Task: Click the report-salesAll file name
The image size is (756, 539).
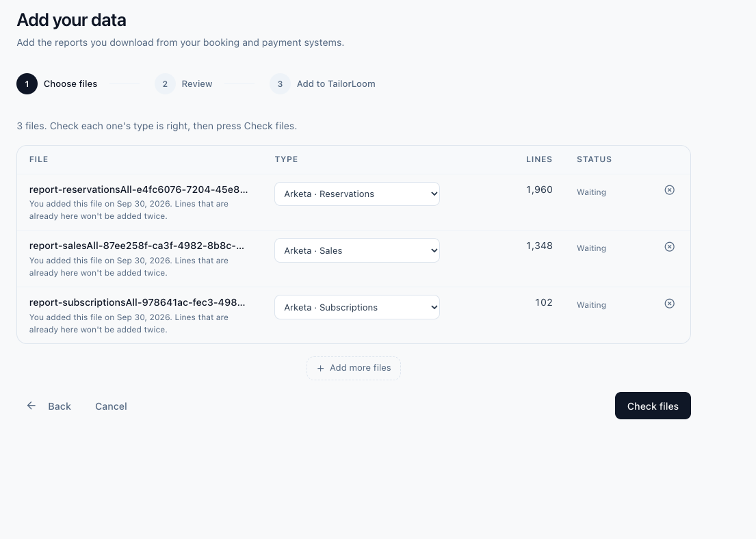Action: pos(136,246)
